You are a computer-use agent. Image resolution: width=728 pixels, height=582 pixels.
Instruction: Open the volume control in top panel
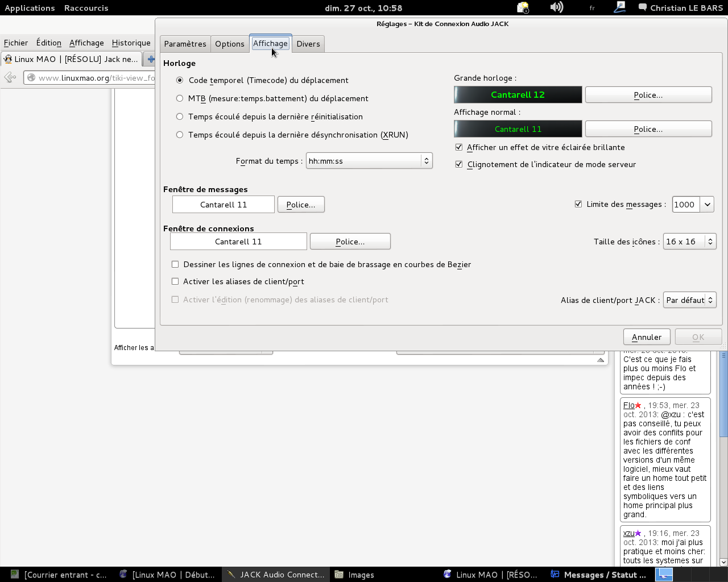(x=557, y=7)
